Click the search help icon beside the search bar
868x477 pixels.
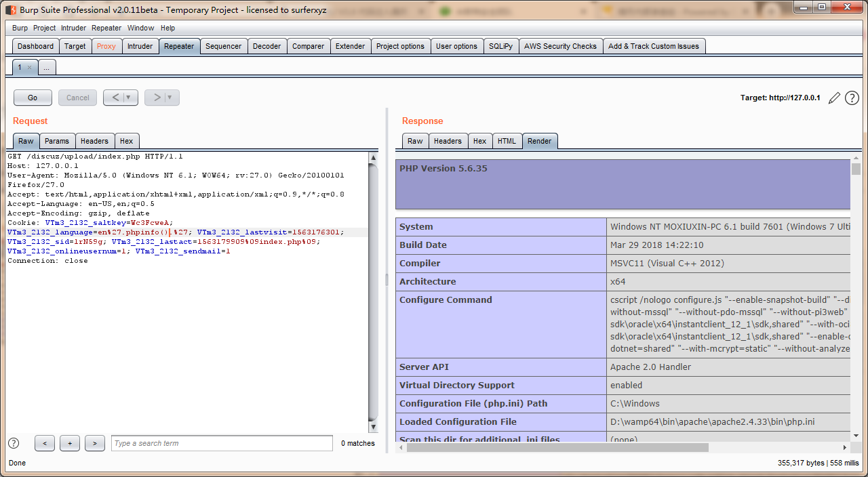(14, 443)
